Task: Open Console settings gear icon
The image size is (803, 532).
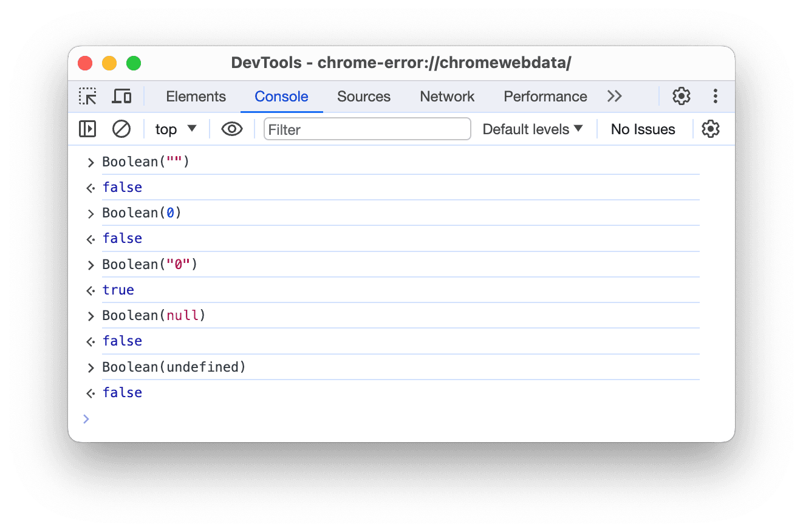Action: point(710,129)
